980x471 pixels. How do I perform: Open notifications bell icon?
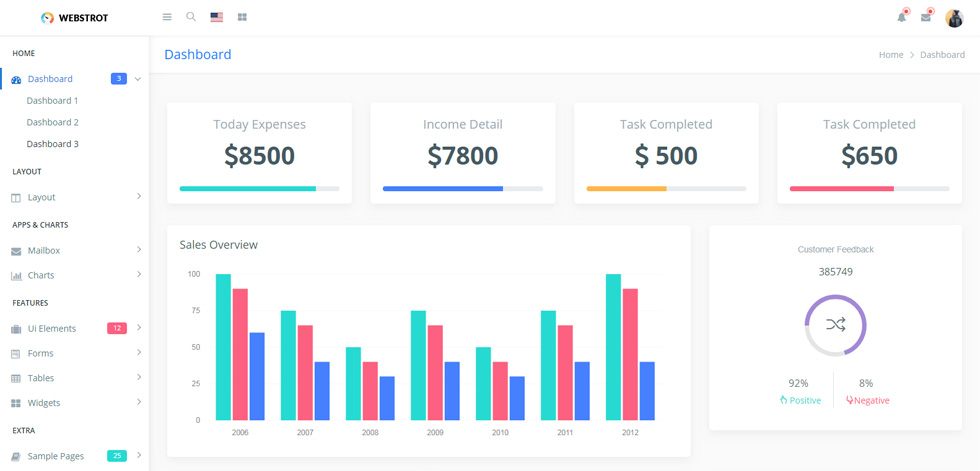[x=902, y=17]
